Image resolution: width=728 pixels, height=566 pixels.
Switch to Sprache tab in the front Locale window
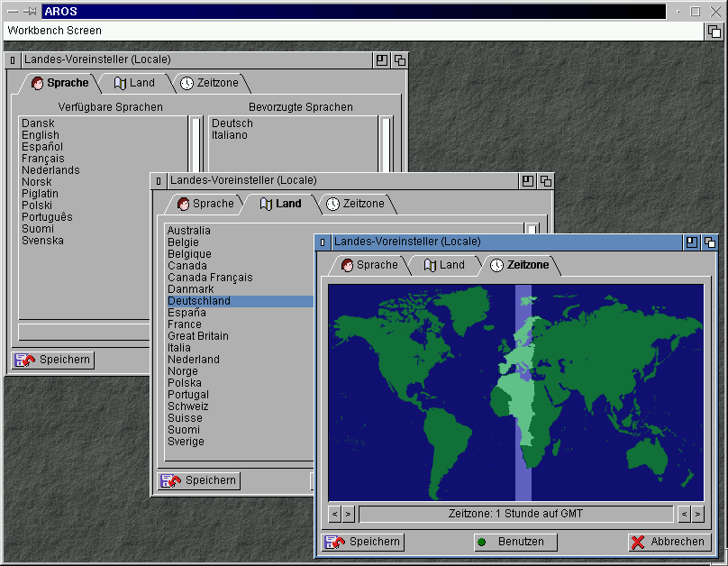(x=369, y=265)
